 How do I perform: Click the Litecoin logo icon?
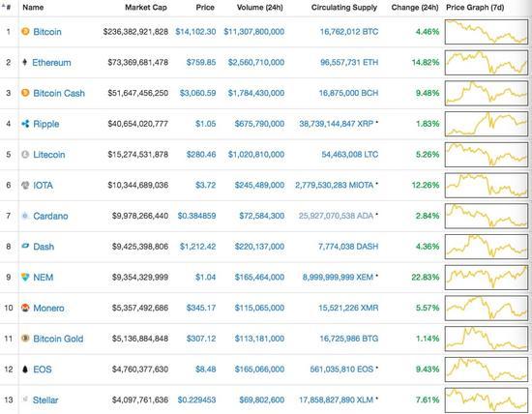click(x=25, y=155)
